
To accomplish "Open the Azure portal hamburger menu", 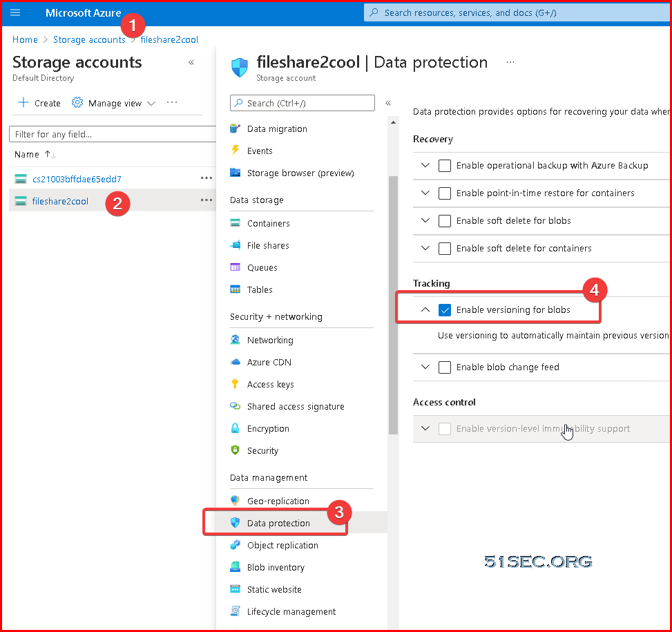I will [15, 12].
